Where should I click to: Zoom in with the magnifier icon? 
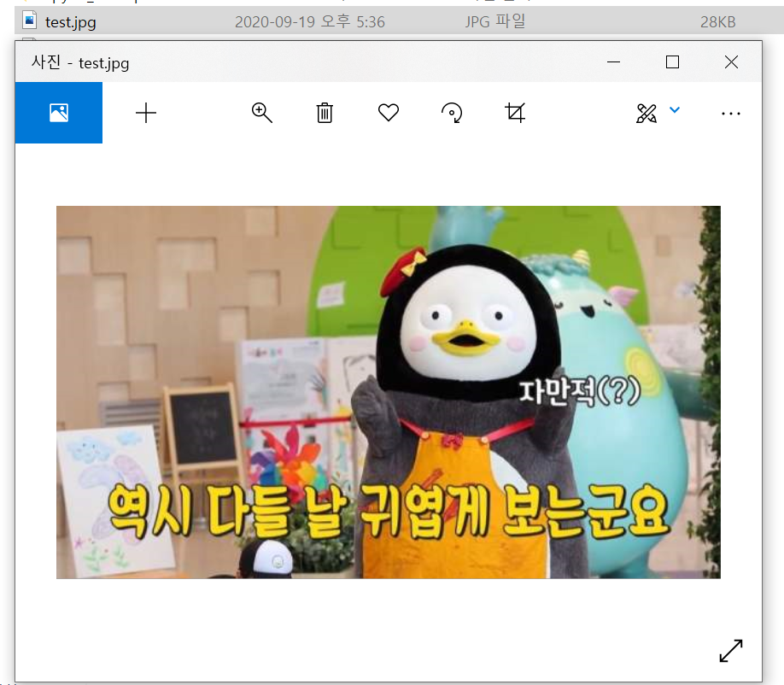[x=261, y=113]
